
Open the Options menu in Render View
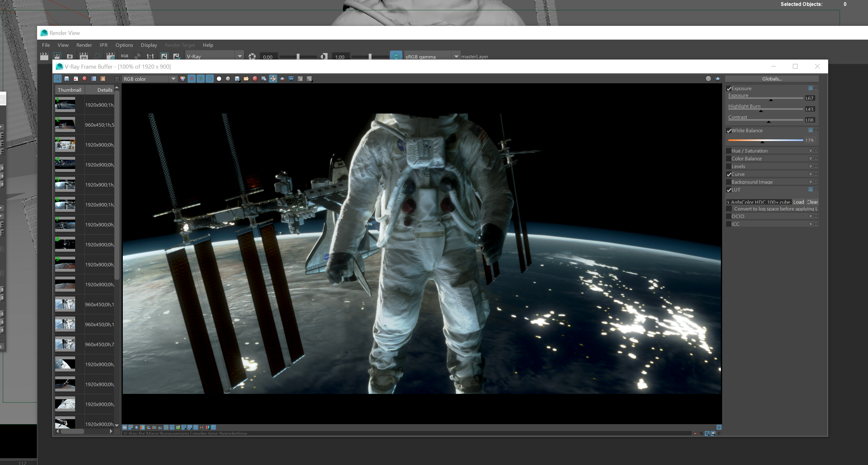[x=124, y=45]
